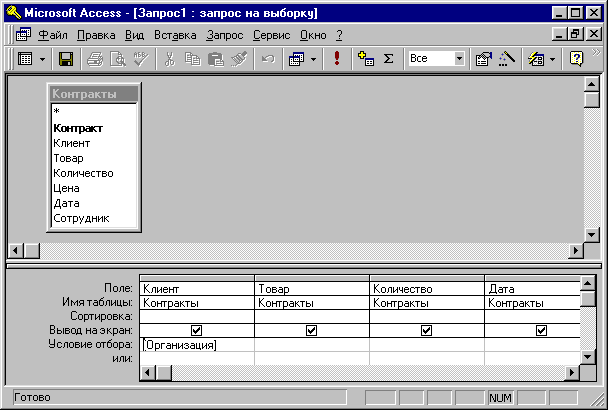Run the query with the red exclamation icon
Image resolution: width=608 pixels, height=410 pixels.
pos(337,59)
